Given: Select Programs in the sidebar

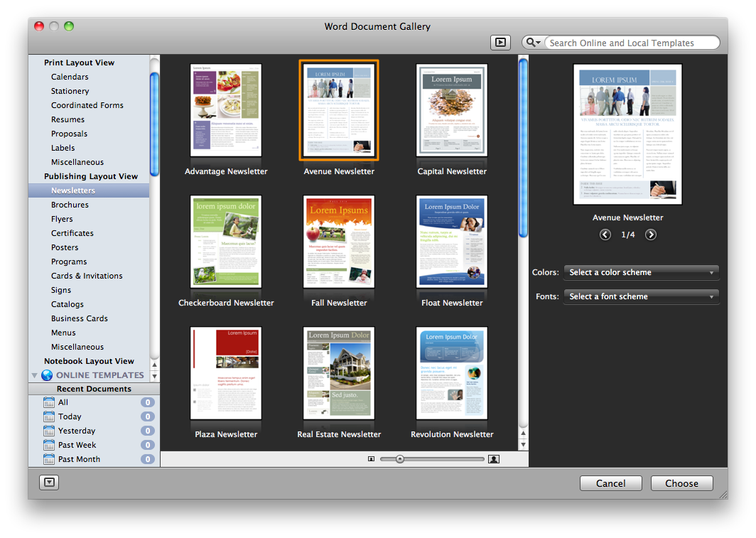Looking at the screenshot, I should (69, 262).
